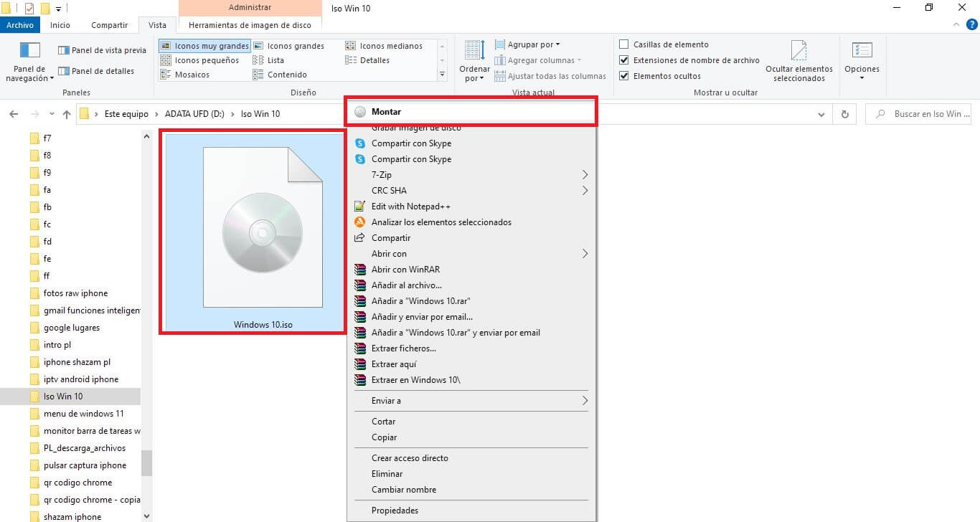980x522 pixels.
Task: Open the Archivo tab
Action: point(20,24)
